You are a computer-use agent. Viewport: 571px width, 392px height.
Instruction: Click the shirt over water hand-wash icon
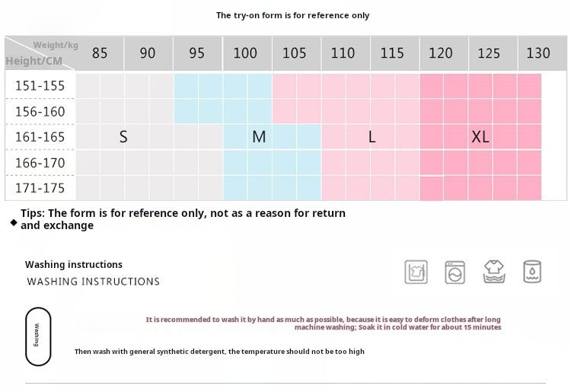click(494, 272)
